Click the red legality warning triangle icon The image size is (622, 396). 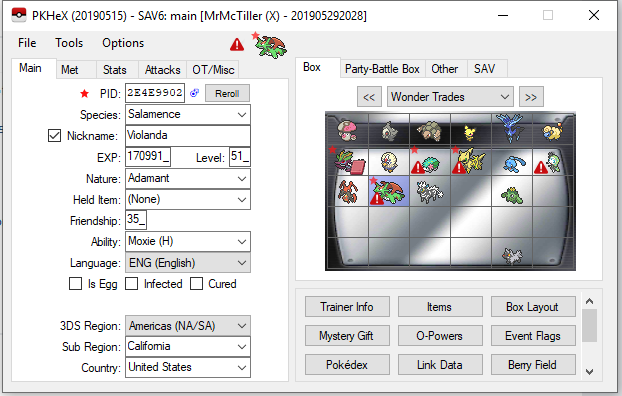(237, 44)
